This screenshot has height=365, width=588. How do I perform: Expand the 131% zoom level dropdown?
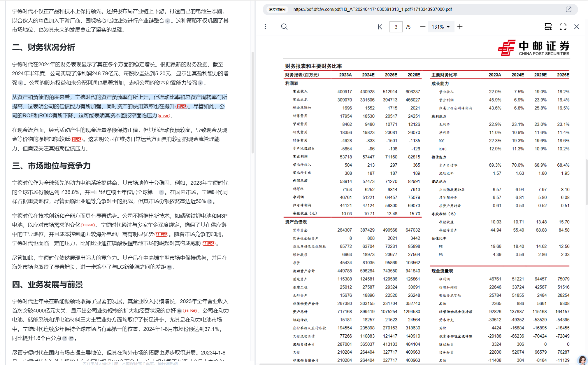point(441,27)
